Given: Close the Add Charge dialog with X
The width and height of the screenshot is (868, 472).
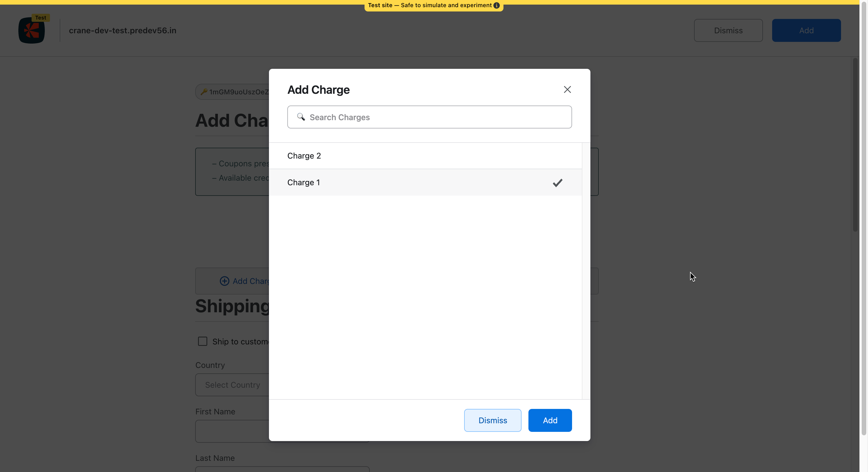Looking at the screenshot, I should point(567,89).
